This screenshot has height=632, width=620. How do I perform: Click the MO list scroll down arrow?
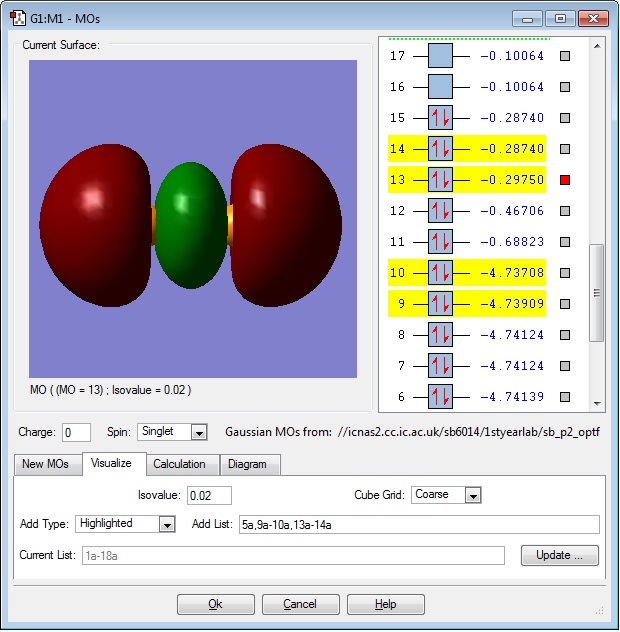tap(597, 403)
